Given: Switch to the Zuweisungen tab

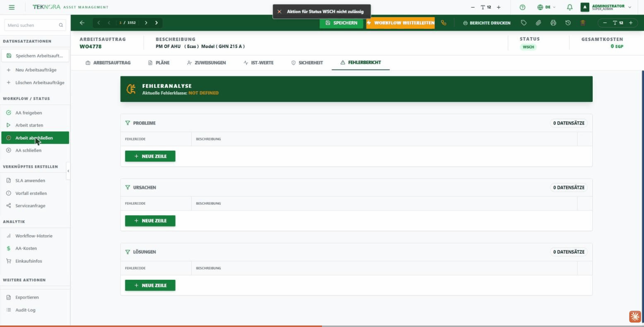Looking at the screenshot, I should coord(207,63).
